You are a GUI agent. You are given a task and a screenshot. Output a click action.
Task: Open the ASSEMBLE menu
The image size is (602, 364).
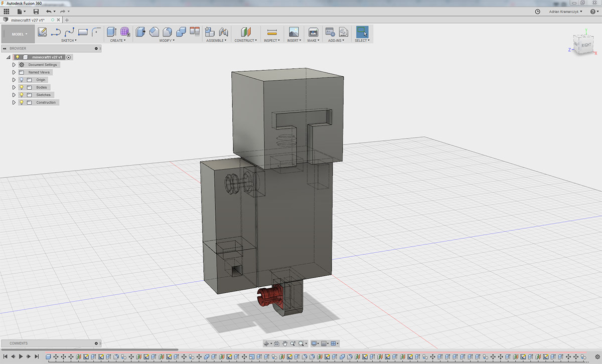pos(216,41)
